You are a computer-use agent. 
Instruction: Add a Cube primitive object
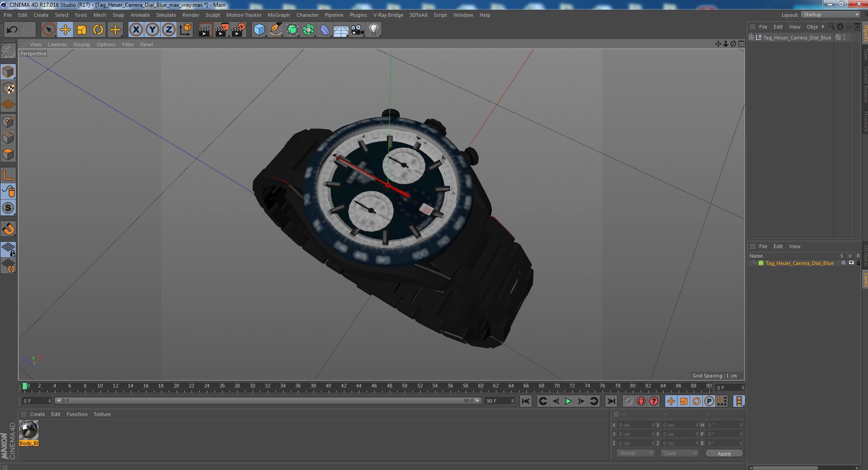click(259, 30)
